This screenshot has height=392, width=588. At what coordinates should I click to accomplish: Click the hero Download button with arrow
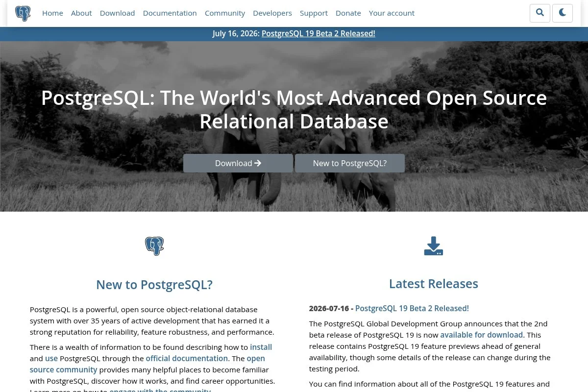click(238, 163)
